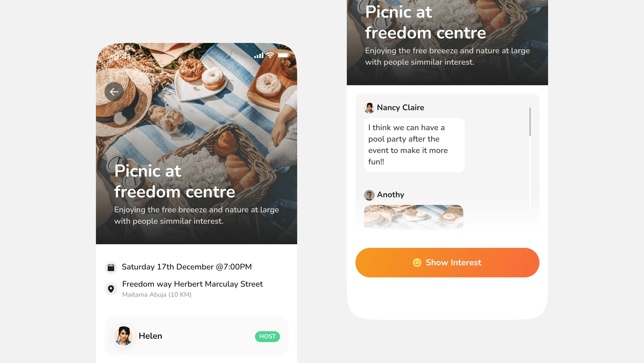Click the Nancy Claire name label
This screenshot has width=644, height=363.
pos(400,108)
